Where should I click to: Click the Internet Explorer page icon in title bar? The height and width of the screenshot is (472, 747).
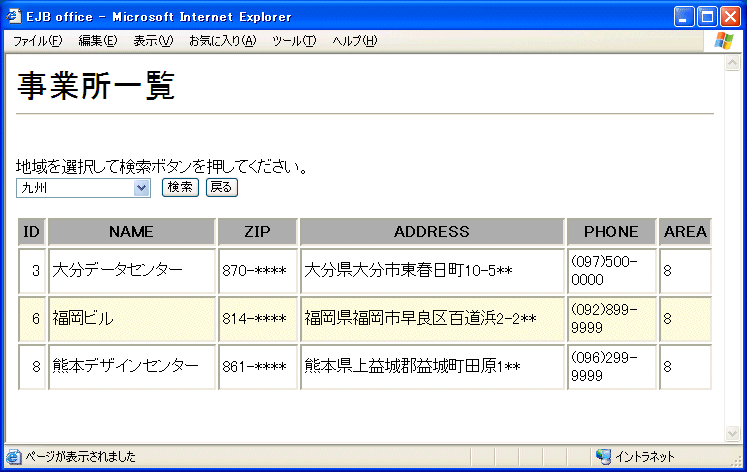click(13, 17)
